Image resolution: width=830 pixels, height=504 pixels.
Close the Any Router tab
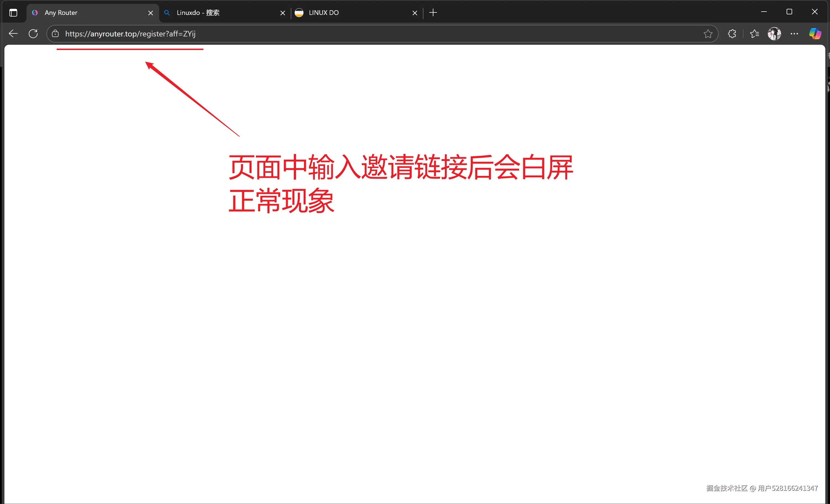[151, 12]
